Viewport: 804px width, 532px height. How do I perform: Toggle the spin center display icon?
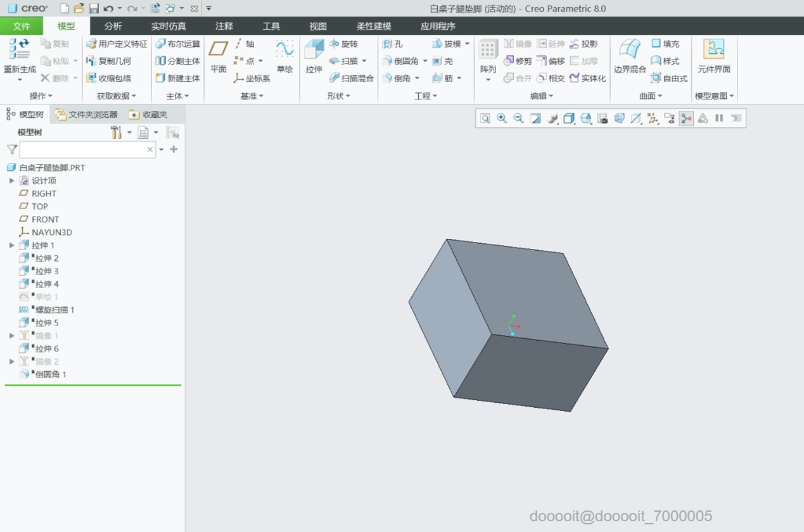coord(686,118)
